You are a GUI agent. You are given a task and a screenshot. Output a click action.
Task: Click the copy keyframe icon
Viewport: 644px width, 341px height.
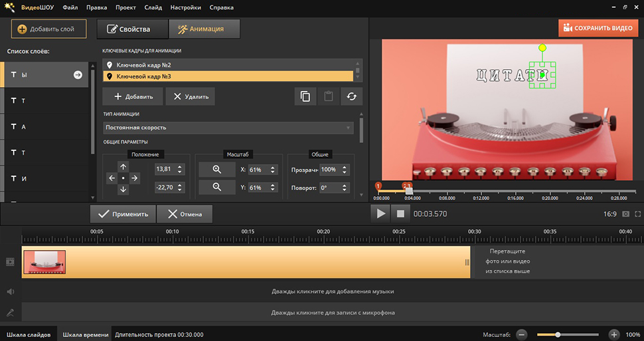click(305, 96)
